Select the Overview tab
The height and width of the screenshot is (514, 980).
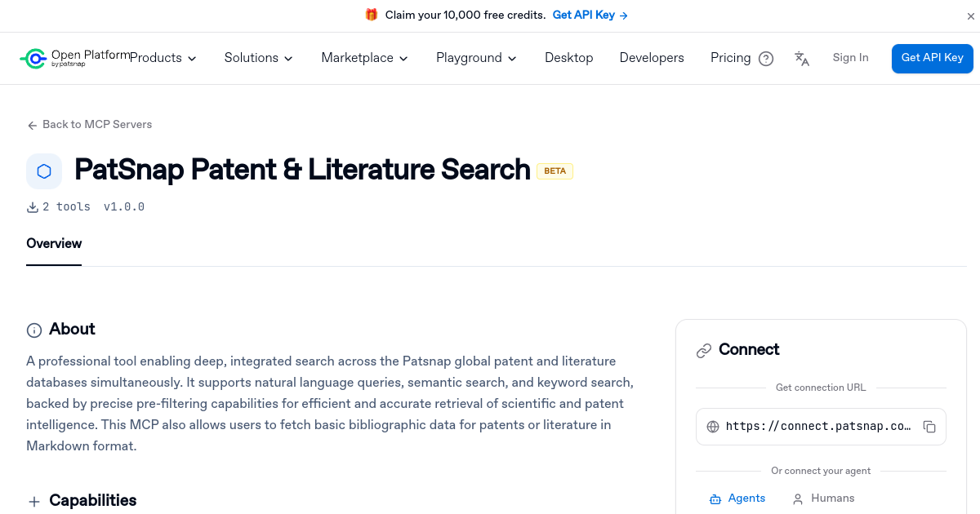54,243
